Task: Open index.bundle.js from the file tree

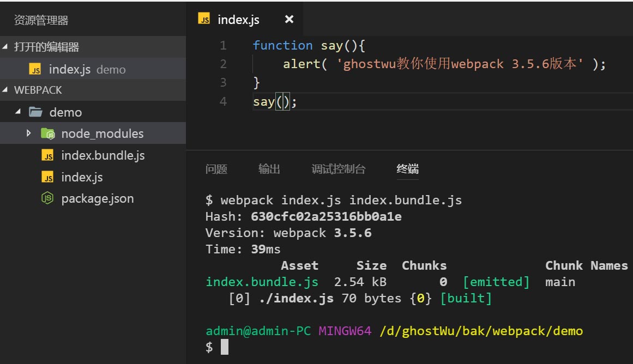Action: click(103, 156)
